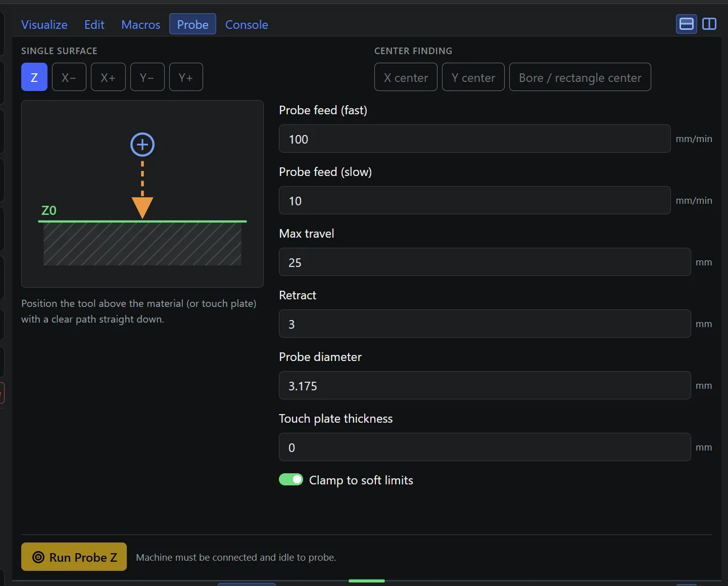Screen dimensions: 728x586
Task: Choose Bore / rectangle center mode
Action: [580, 77]
